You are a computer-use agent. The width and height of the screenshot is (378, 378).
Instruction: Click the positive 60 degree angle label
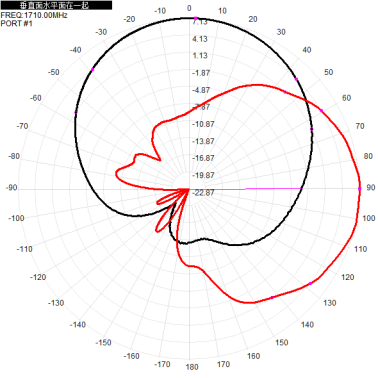[x=347, y=98]
